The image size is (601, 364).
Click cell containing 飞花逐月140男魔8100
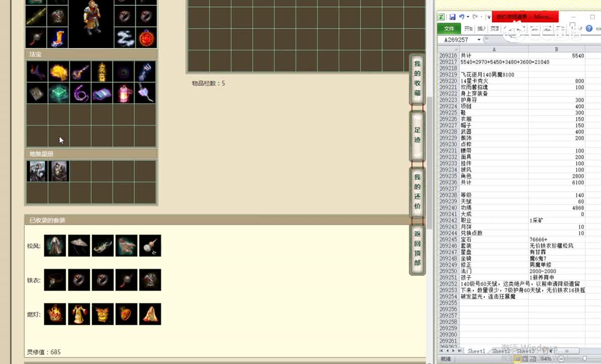[494, 75]
